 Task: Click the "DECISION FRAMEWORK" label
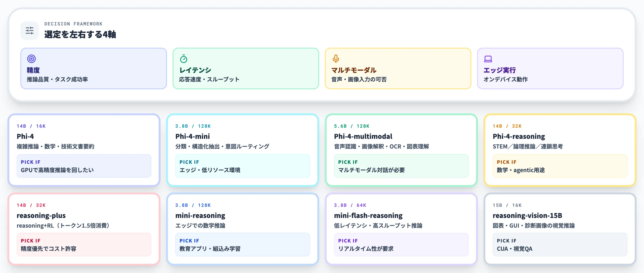tap(74, 24)
